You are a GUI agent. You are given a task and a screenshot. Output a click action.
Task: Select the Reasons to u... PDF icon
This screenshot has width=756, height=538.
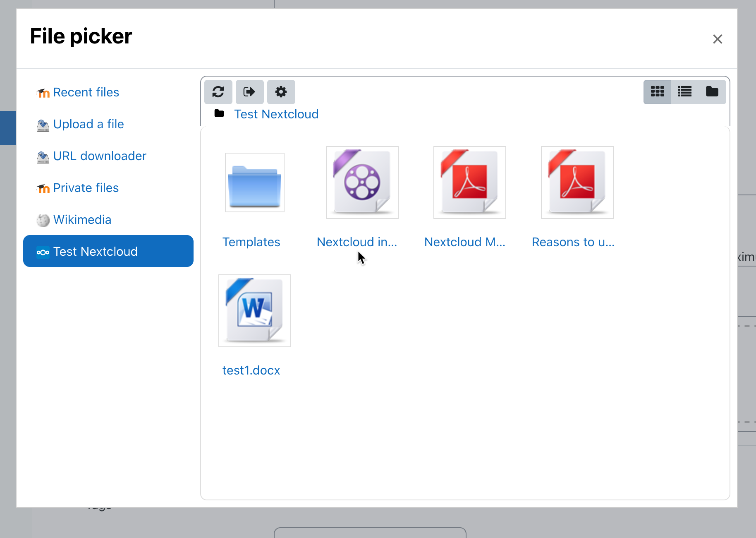click(577, 183)
